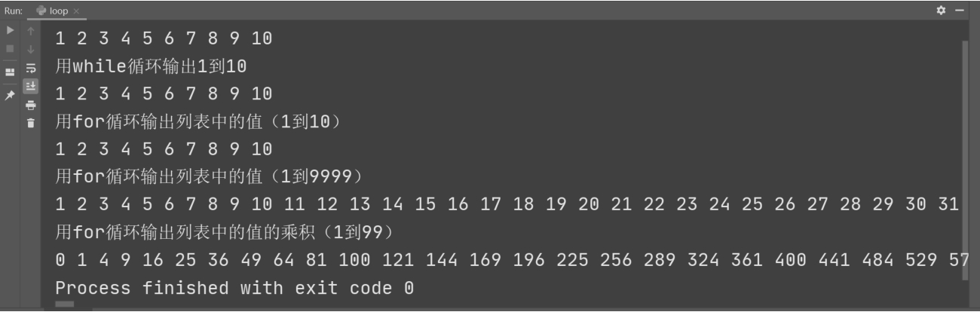The width and height of the screenshot is (980, 312).
Task: Click the 'Process finished with exit code 0' line
Action: pyautogui.click(x=234, y=288)
